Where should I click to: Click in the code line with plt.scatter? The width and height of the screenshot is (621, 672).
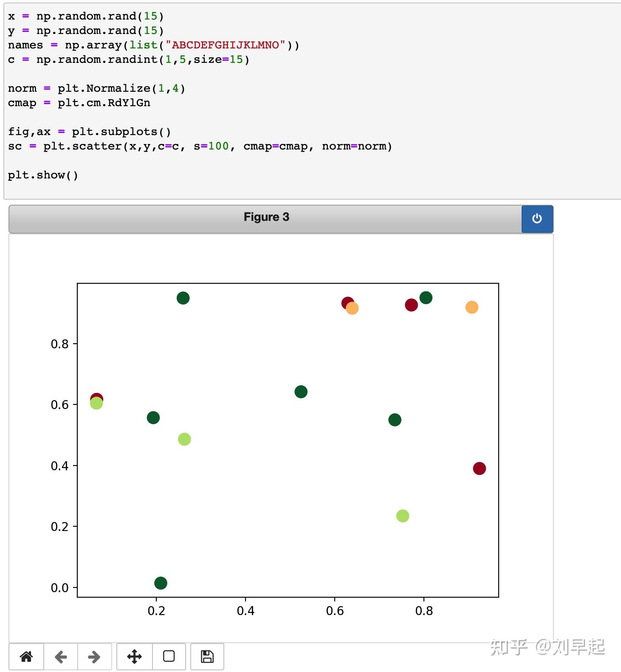[200, 146]
